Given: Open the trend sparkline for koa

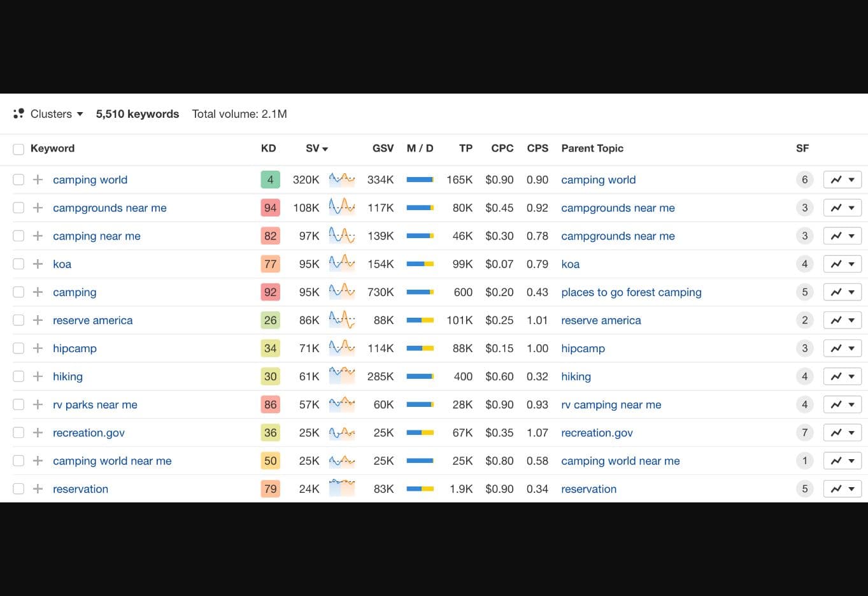Looking at the screenshot, I should 342,264.
